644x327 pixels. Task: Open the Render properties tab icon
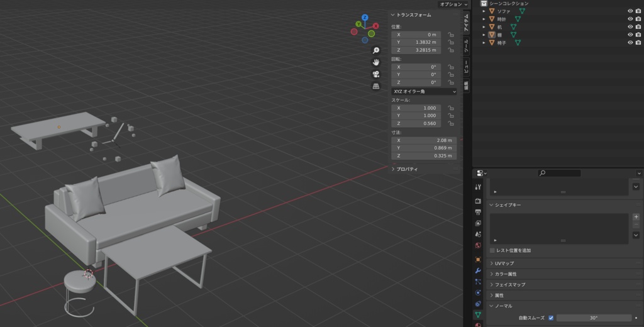(x=478, y=201)
